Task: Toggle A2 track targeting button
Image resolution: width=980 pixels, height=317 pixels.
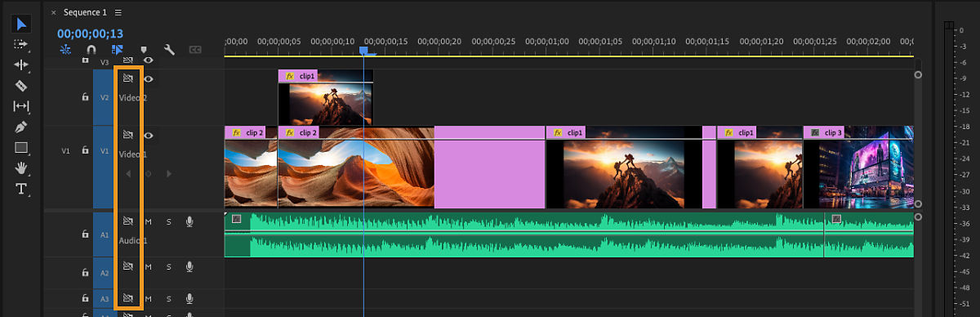Action: point(104,273)
